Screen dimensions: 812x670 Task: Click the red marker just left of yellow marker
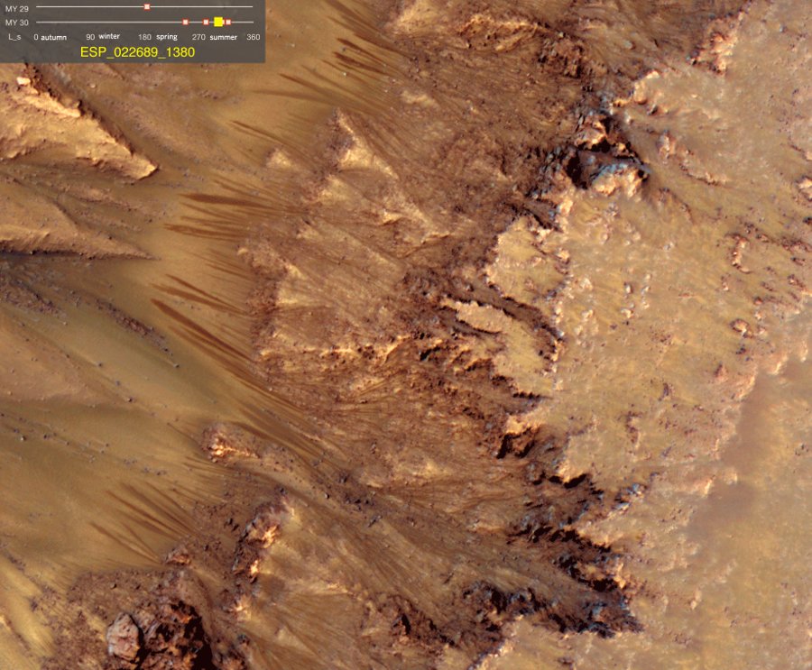(206, 21)
